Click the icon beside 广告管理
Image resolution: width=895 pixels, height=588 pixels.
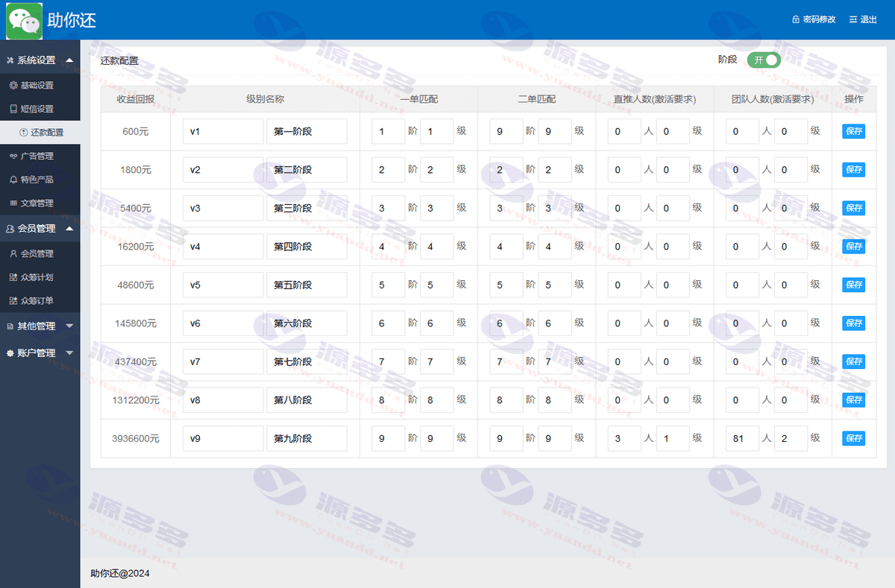point(13,156)
